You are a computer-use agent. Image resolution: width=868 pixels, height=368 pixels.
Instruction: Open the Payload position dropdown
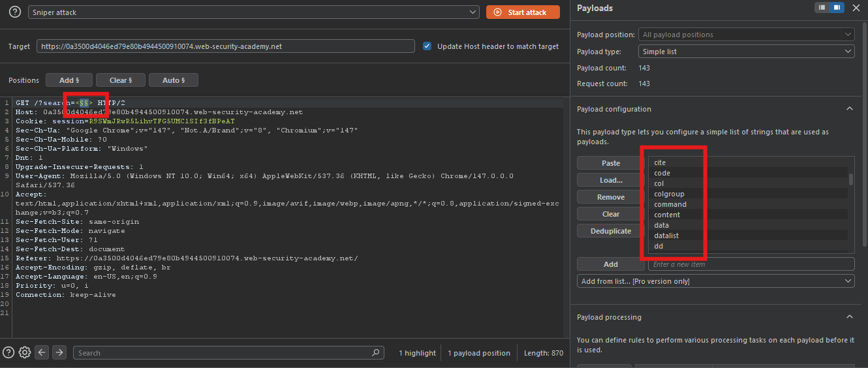747,35
